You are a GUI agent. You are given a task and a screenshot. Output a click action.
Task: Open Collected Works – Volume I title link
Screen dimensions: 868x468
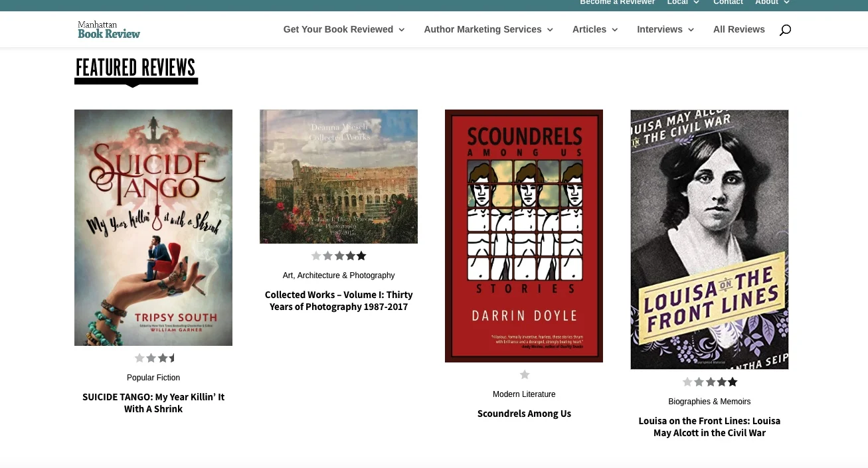(x=339, y=301)
